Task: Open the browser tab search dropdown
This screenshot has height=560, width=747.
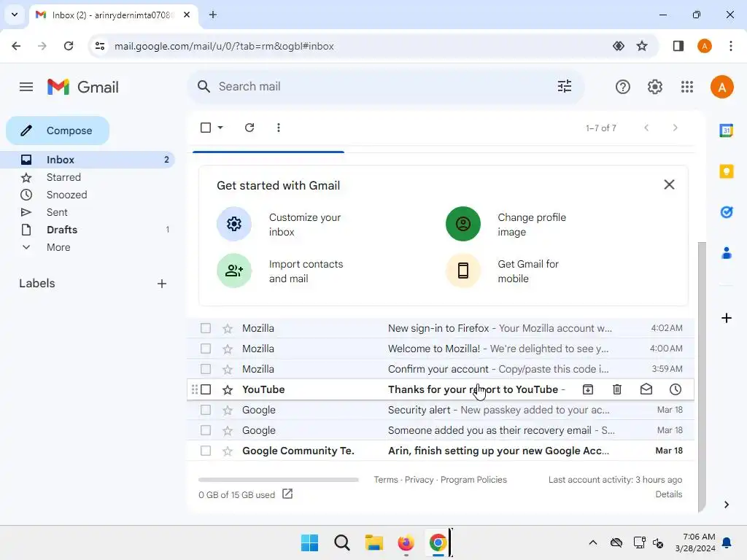Action: click(15, 15)
